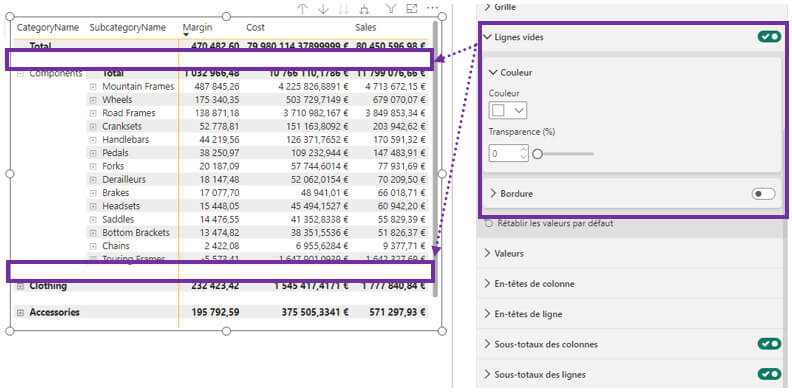The width and height of the screenshot is (792, 392).
Task: Click the CategoryName column header
Action: coord(47,28)
